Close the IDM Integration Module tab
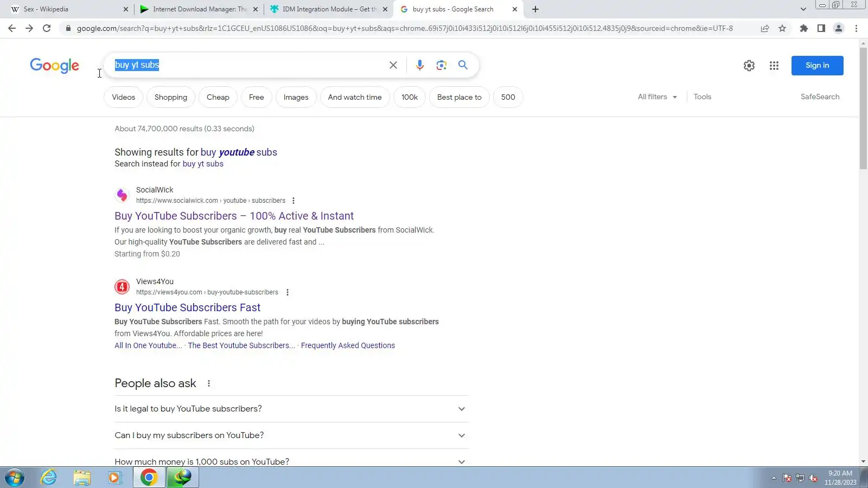The width and height of the screenshot is (868, 488). point(385,9)
